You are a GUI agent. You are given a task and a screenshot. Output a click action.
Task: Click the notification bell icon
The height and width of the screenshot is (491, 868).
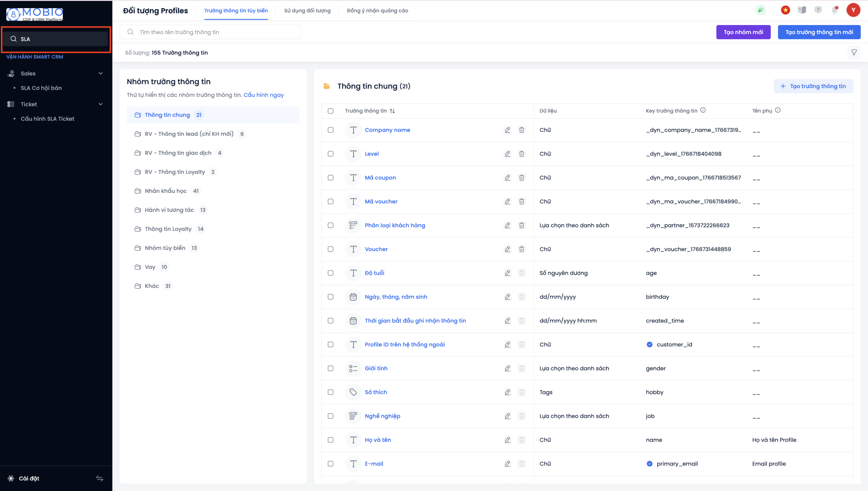(834, 10)
